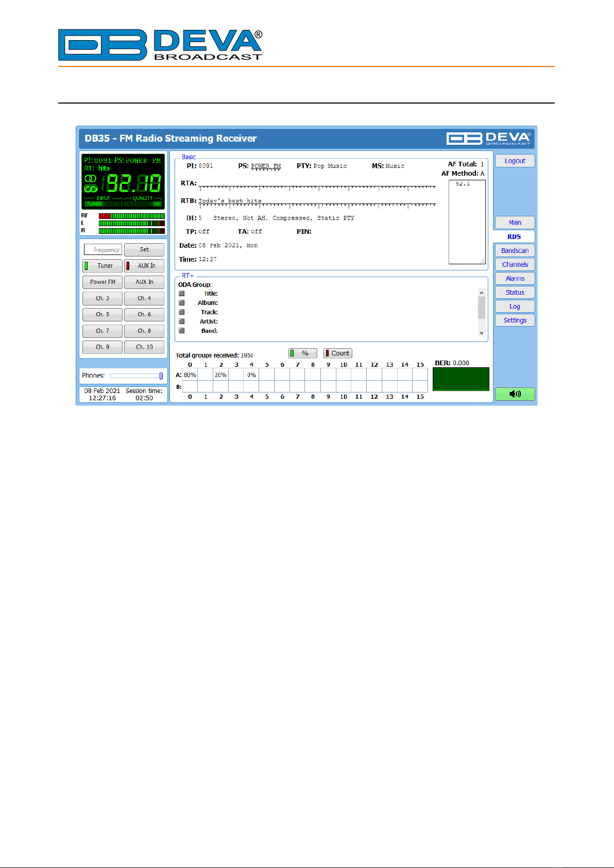Select the Power FM preset

coord(103,282)
